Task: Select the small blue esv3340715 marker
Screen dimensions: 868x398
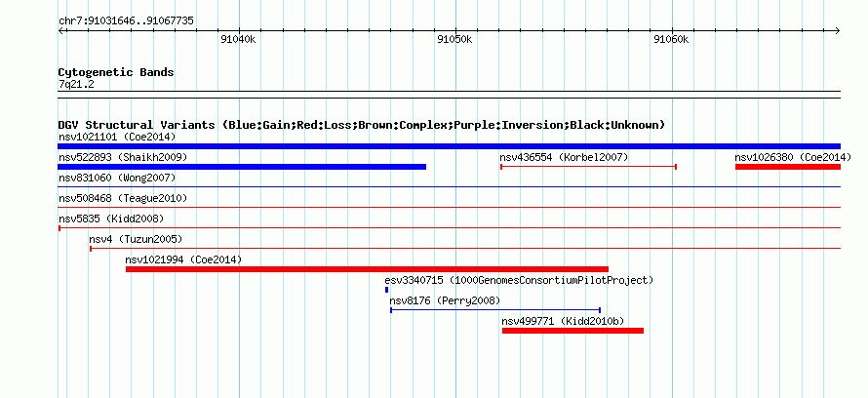Action: coord(386,290)
